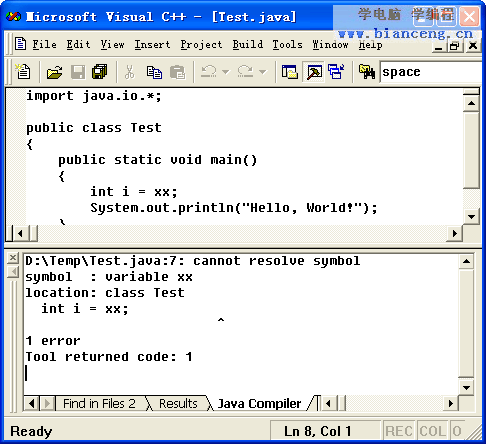Click output line 'location: class Test'
Screen dimensions: 486x444
point(105,293)
